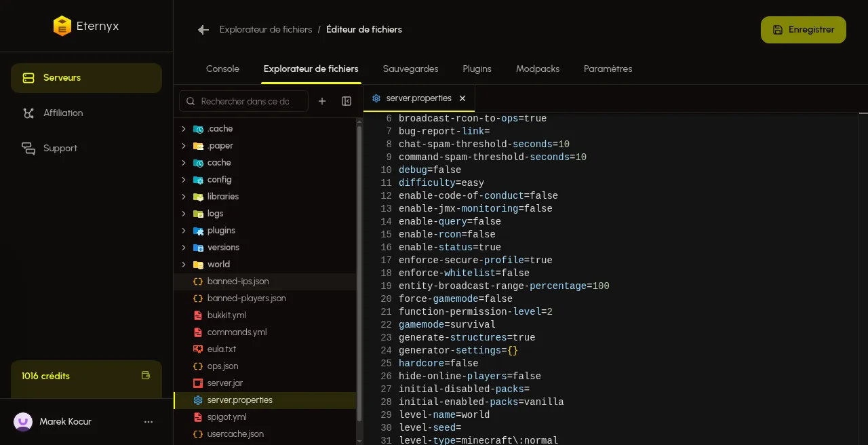Click line number 20 in gutter
868x445 pixels.
click(x=386, y=299)
